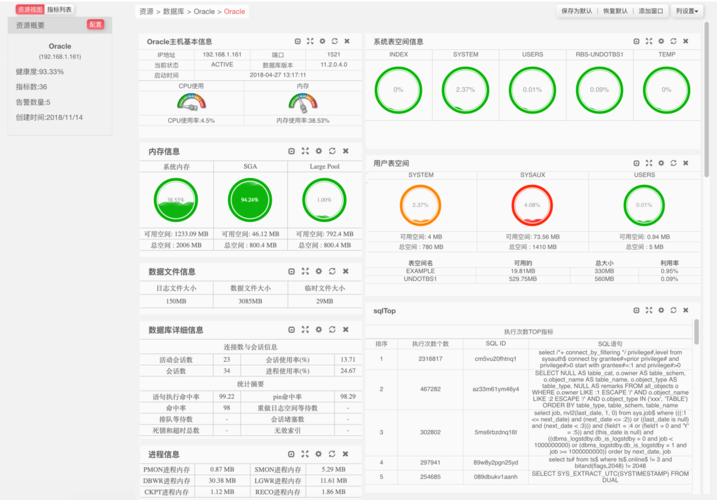Refresh the 进程信息 panel
Screen dimensions: 717x500
(x=332, y=454)
